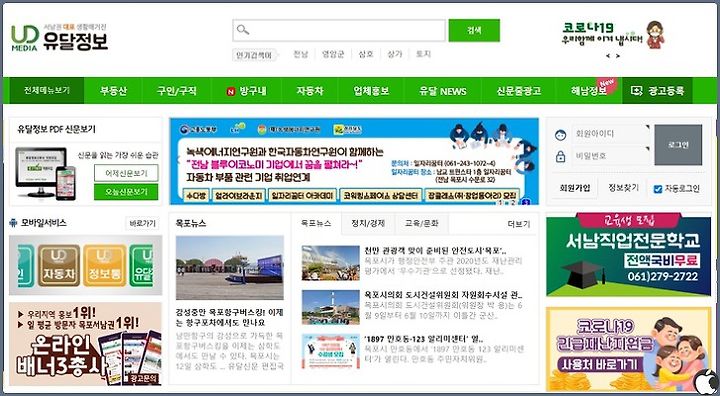
Task: Focus the 비밀번호 input field
Action: [611, 156]
